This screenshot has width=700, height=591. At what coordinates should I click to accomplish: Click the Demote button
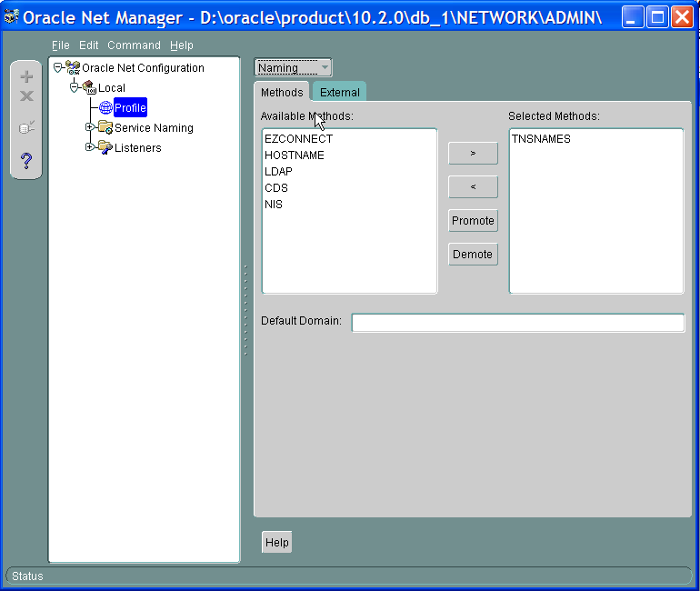click(473, 254)
